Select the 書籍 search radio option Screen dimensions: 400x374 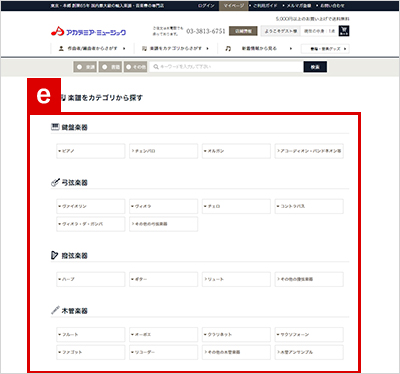click(110, 67)
